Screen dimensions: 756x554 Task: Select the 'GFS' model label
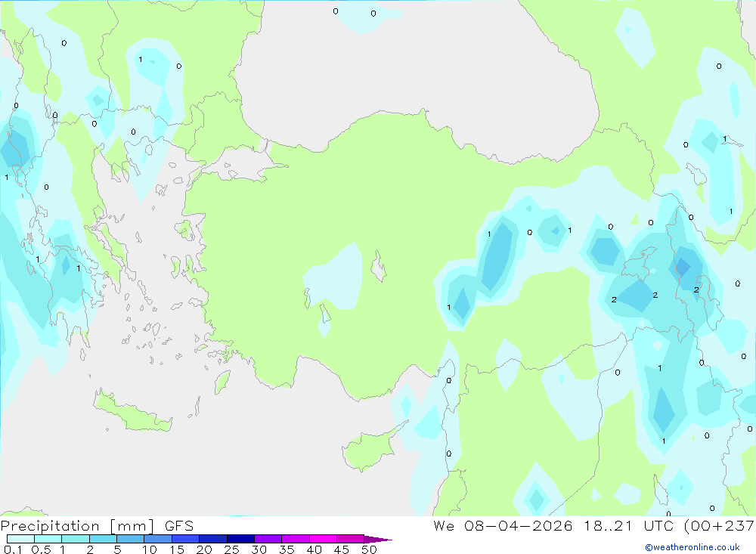click(x=179, y=526)
